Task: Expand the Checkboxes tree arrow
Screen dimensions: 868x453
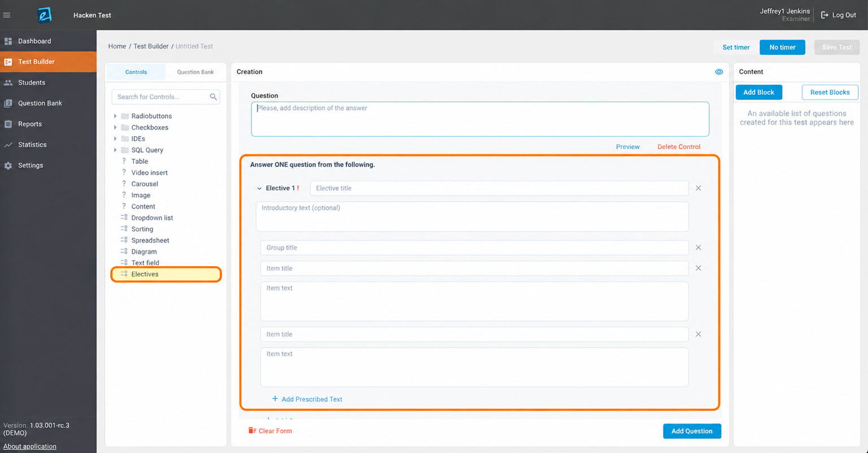Action: click(115, 128)
